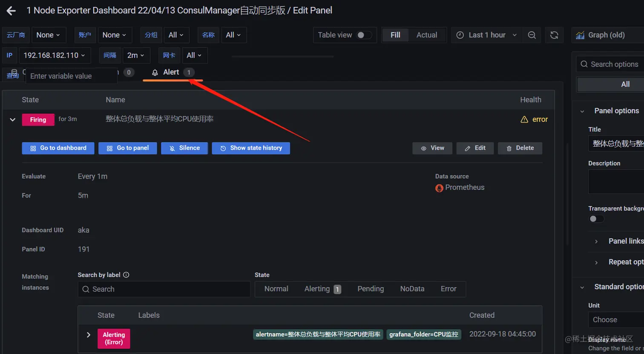This screenshot has height=354, width=644.
Task: Filter instances by Alerting state
Action: tap(322, 289)
